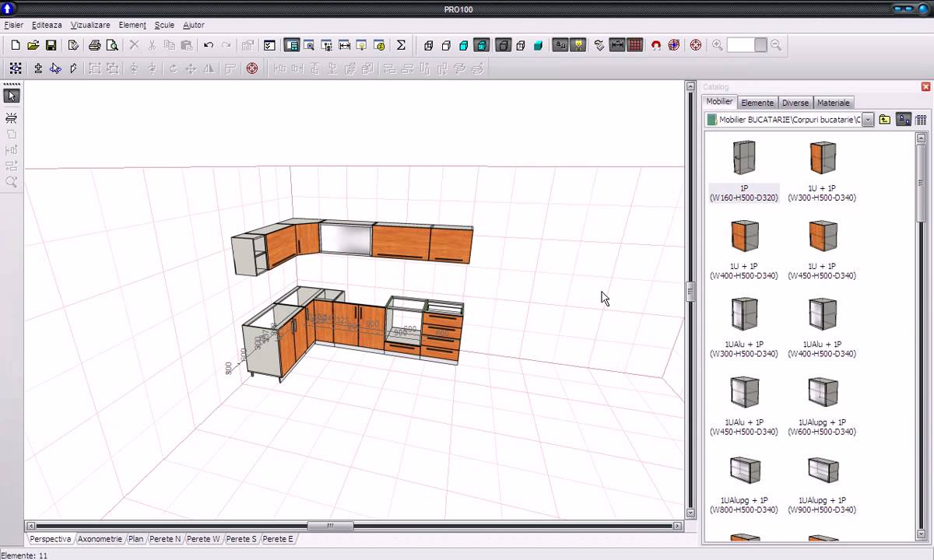Screen dimensions: 934x560
Task: Delete selected element with X icon
Action: [134, 45]
